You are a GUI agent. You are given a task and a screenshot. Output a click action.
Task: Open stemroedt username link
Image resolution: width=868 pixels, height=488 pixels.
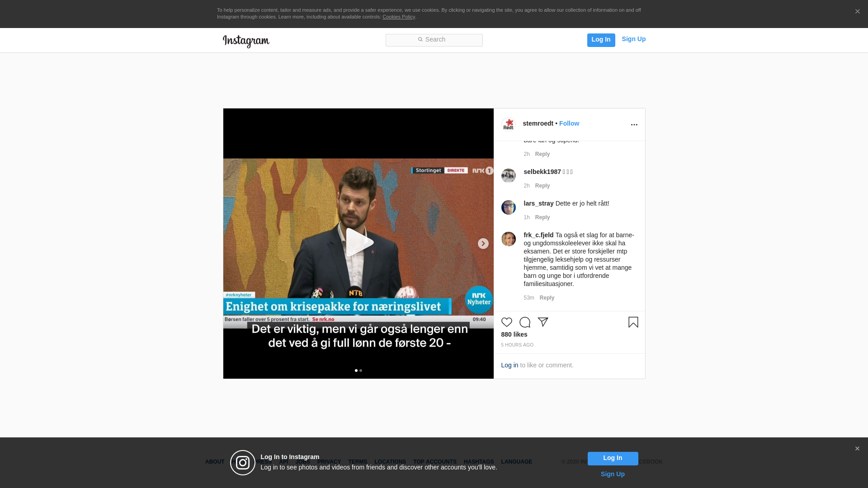tap(538, 123)
